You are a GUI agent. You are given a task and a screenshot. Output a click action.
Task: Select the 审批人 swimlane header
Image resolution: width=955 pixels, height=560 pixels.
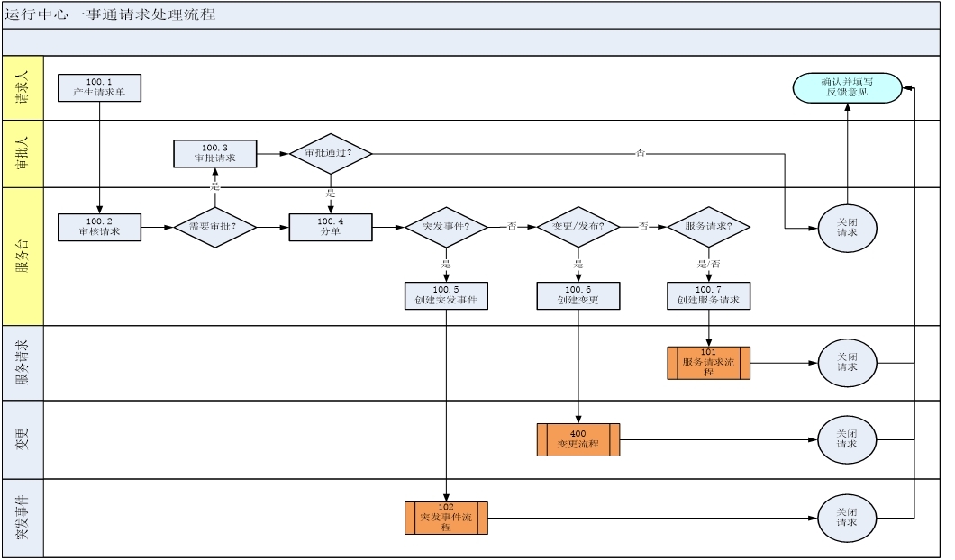(23, 154)
